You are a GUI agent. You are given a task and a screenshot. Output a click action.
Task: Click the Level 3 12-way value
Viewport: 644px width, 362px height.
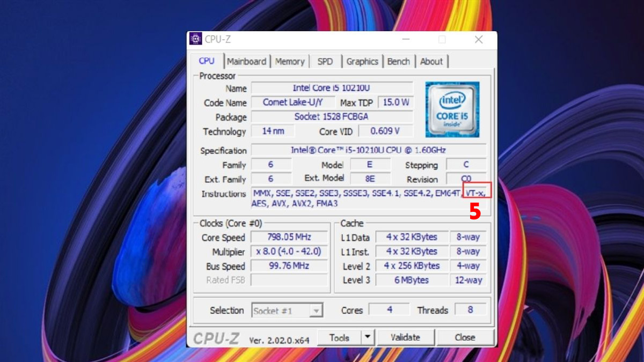468,280
